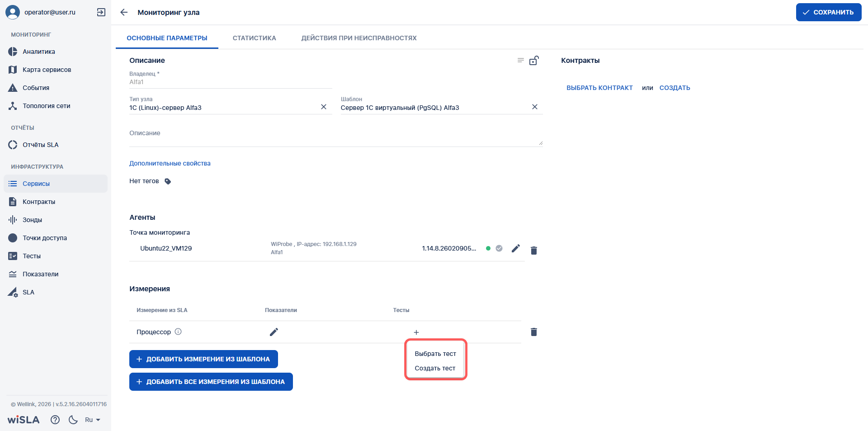Edit the Ubuntu22_VM129 agent with the pencil
The height and width of the screenshot is (431, 868).
click(516, 248)
